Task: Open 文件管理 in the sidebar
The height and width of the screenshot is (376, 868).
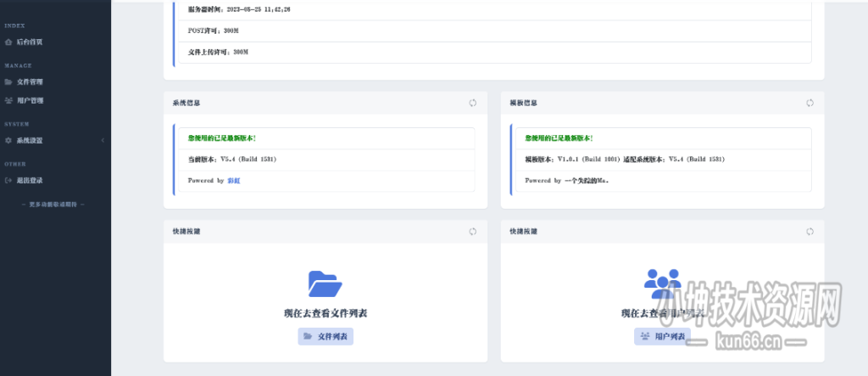Action: click(x=29, y=82)
